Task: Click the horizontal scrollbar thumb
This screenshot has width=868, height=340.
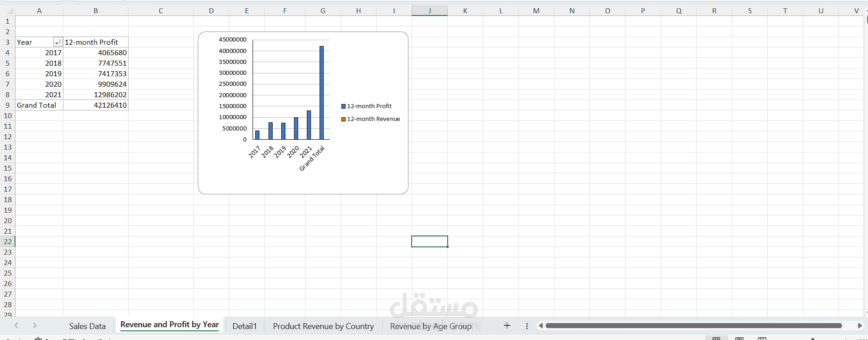Action: (x=693, y=326)
